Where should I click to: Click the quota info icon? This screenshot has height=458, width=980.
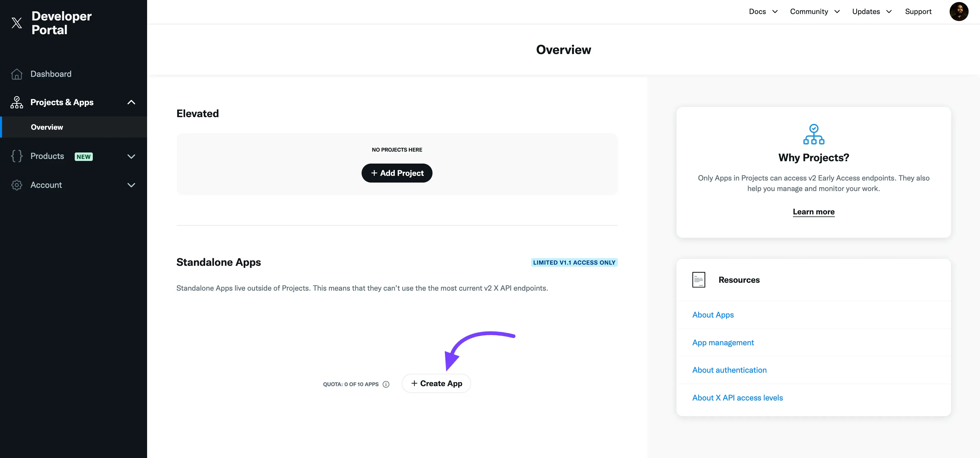click(386, 384)
